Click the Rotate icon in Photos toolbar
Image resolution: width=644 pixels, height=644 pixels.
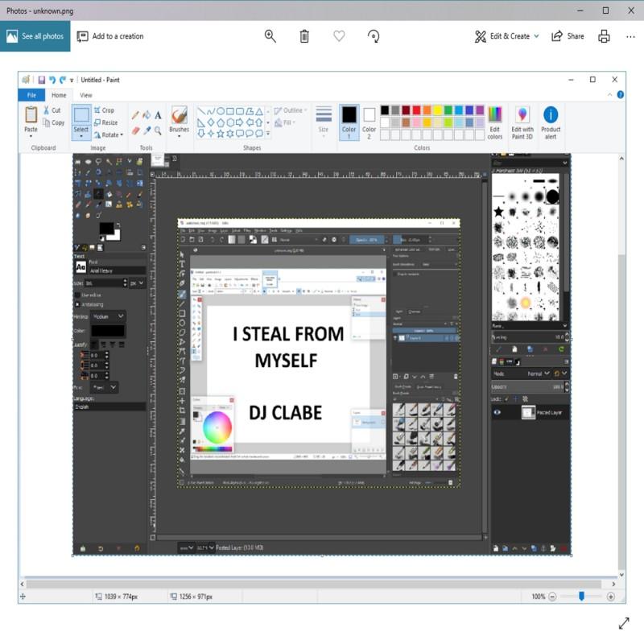pyautogui.click(x=374, y=36)
